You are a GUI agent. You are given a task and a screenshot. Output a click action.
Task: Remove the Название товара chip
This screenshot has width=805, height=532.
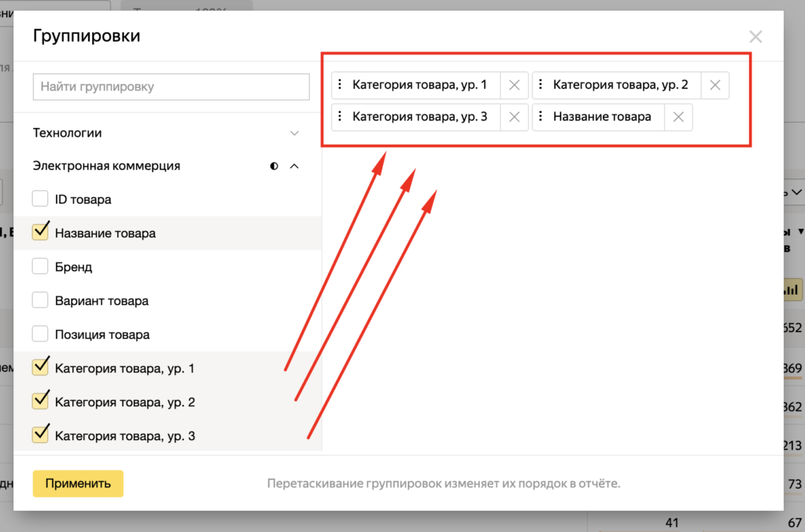[678, 117]
